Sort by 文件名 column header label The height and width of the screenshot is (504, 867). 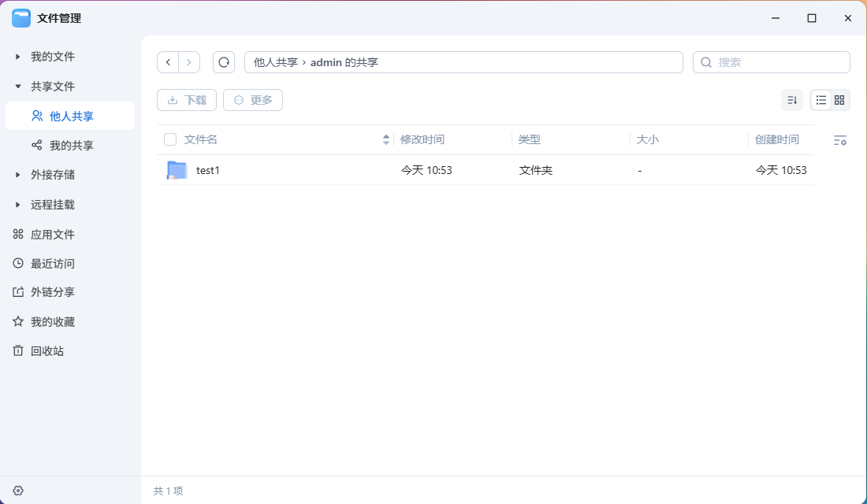(x=201, y=140)
